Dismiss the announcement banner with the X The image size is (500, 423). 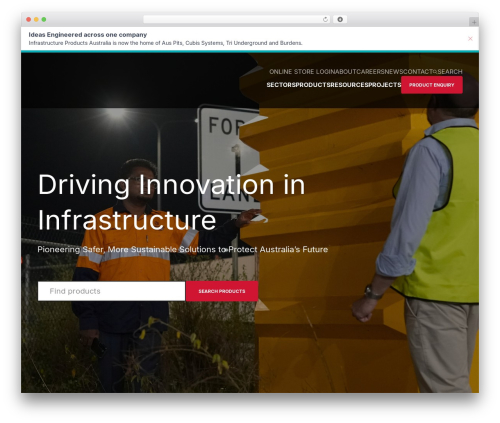point(470,39)
